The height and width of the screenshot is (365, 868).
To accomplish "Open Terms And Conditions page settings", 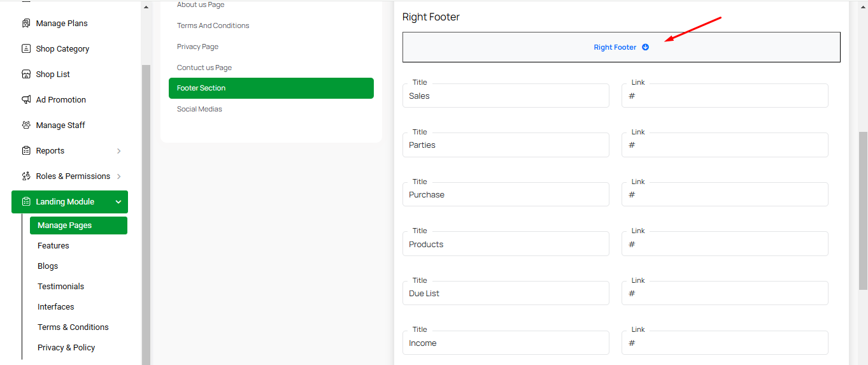I will coord(213,25).
